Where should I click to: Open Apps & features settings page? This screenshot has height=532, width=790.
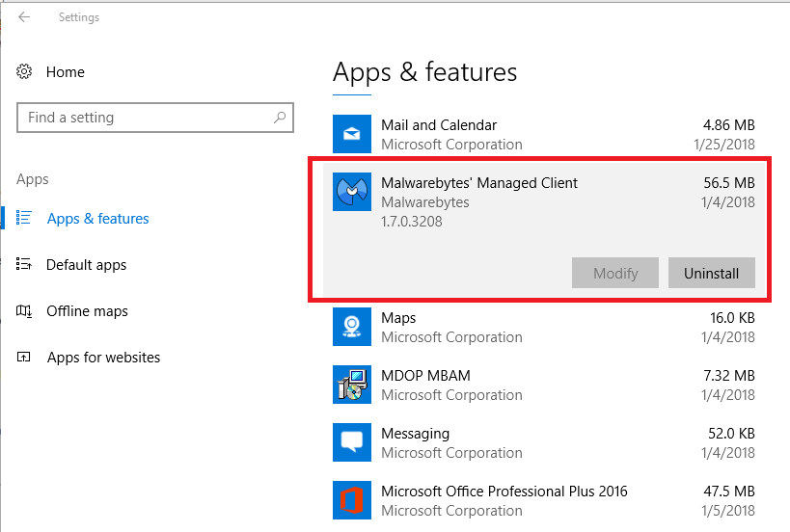point(97,219)
